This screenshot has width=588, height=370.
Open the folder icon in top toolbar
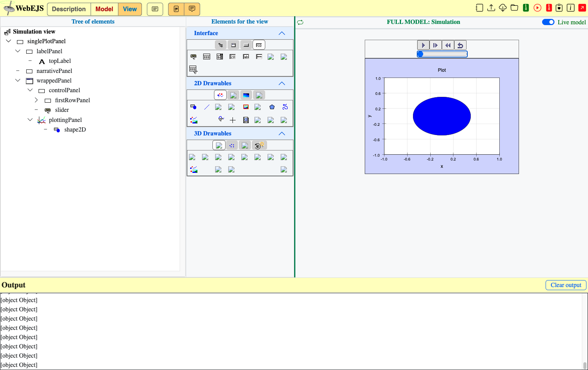pyautogui.click(x=514, y=8)
